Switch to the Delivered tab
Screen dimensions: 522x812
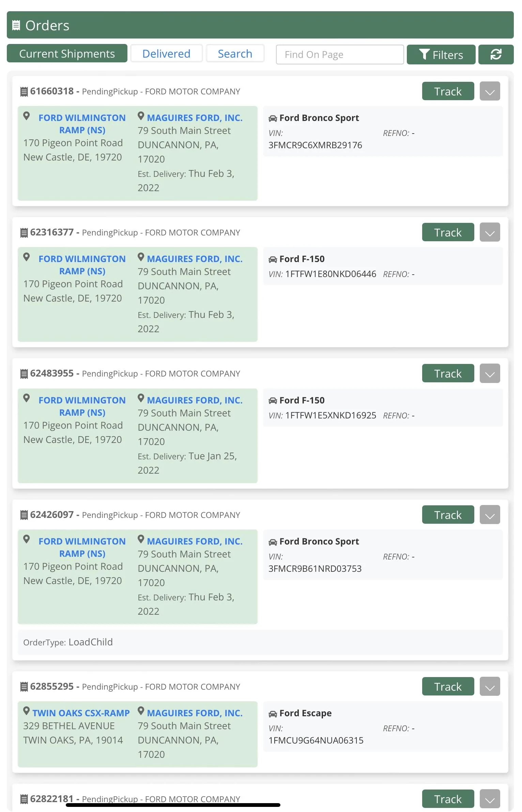166,53
